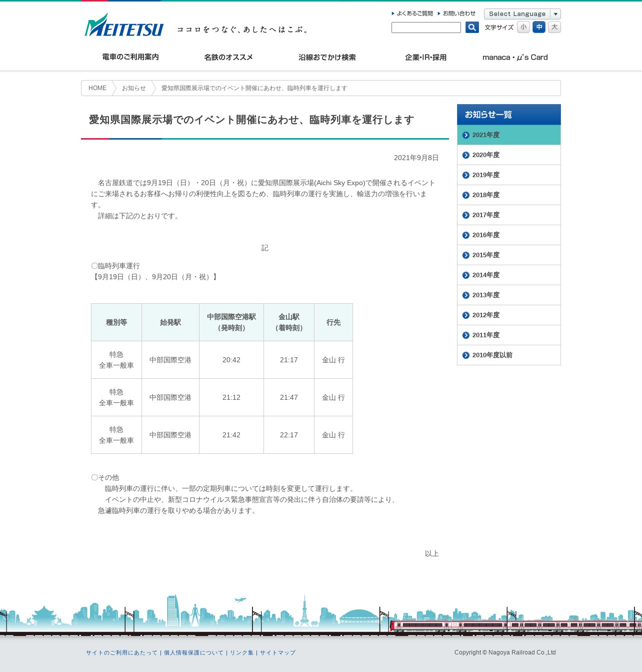
Task: Click arrow icon beside 2016年度
Action: coord(466,235)
